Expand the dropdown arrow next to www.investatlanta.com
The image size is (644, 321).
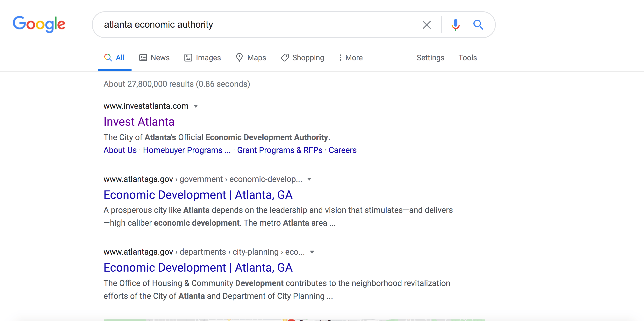click(196, 106)
